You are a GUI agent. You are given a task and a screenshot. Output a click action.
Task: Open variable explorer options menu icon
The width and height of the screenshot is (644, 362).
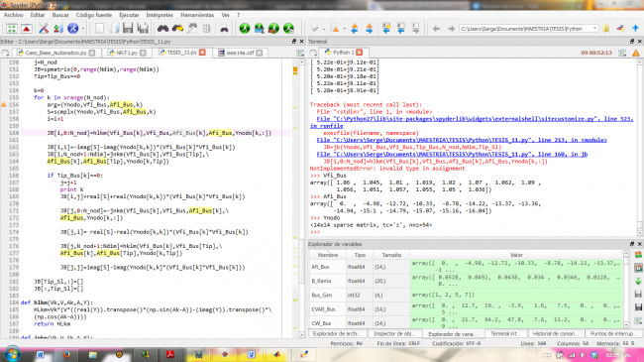638,321
